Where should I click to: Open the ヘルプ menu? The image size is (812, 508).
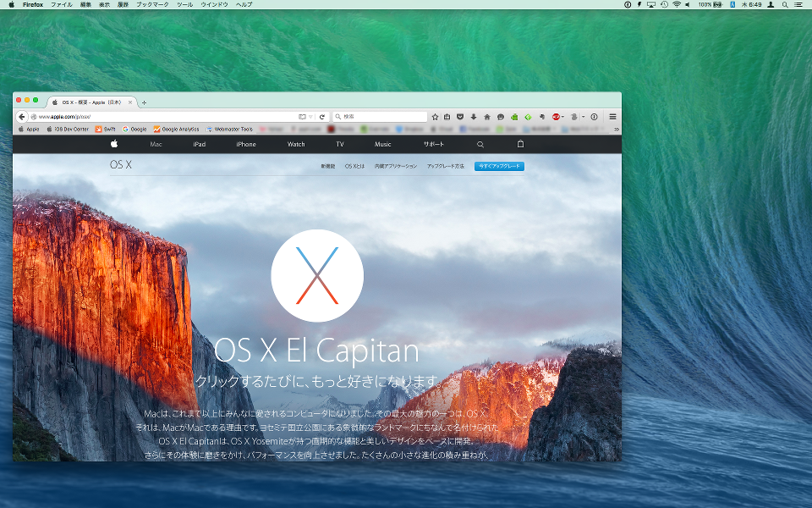(244, 5)
